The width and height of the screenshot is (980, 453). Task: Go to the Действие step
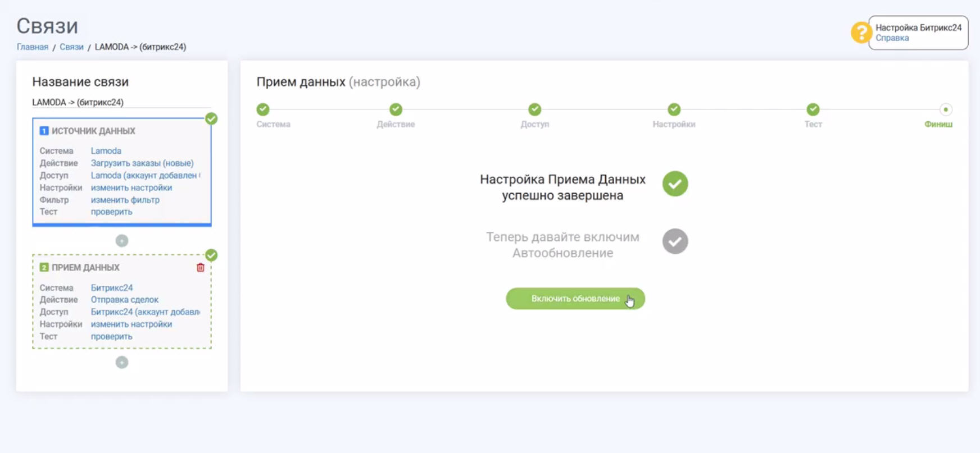click(x=396, y=109)
